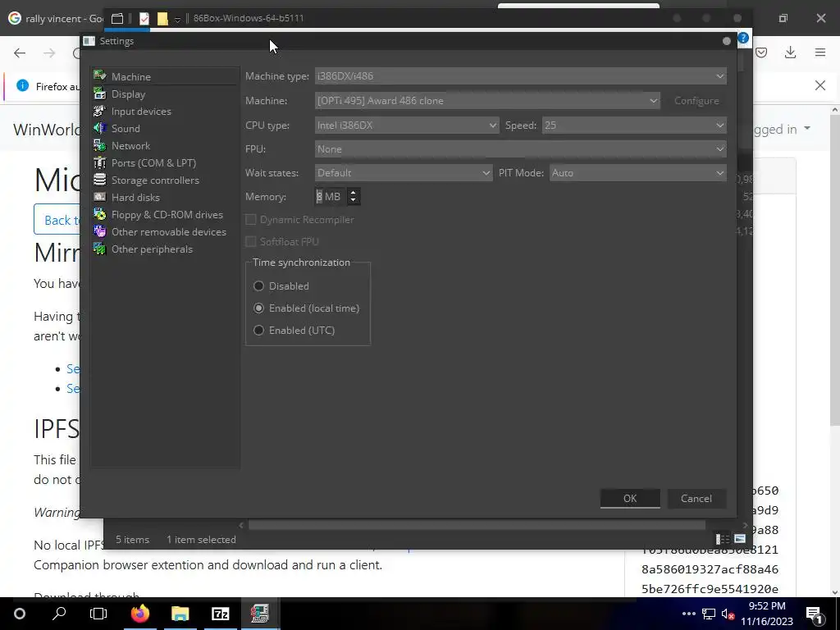The width and height of the screenshot is (840, 630).
Task: Open Sound settings category icon
Action: click(x=99, y=128)
